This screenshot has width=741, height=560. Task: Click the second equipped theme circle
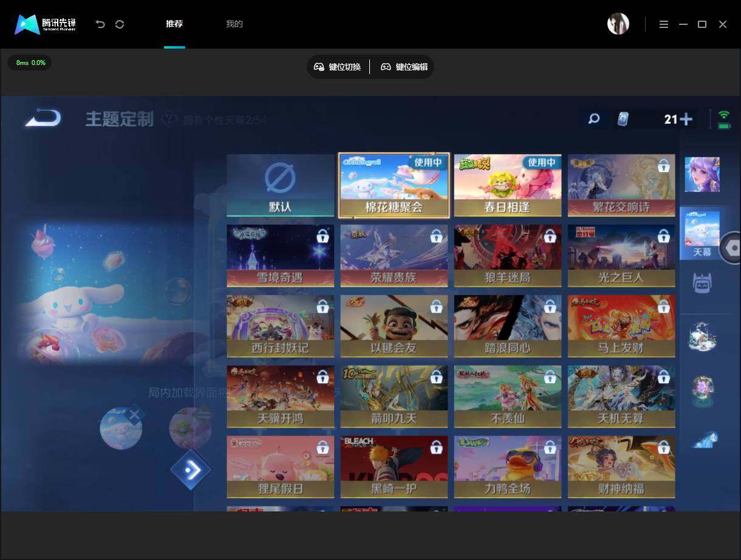(190, 428)
